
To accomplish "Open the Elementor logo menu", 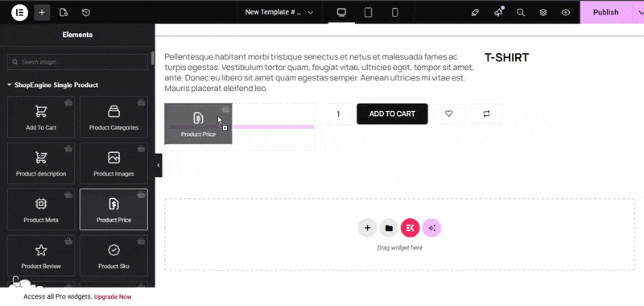I will pos(19,12).
